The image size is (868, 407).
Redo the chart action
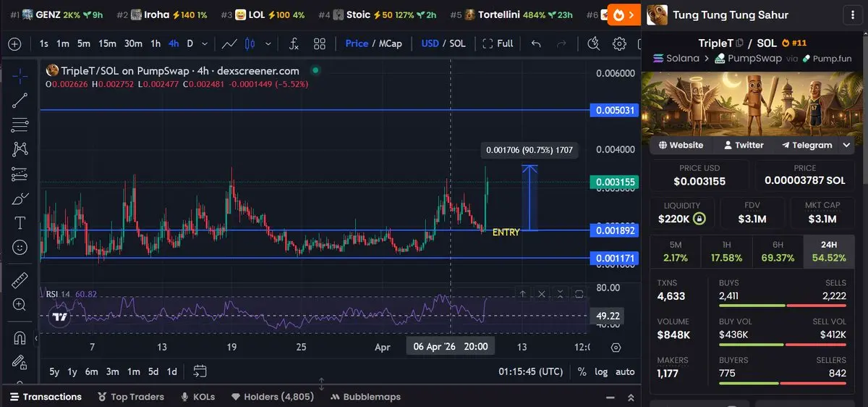pyautogui.click(x=561, y=43)
